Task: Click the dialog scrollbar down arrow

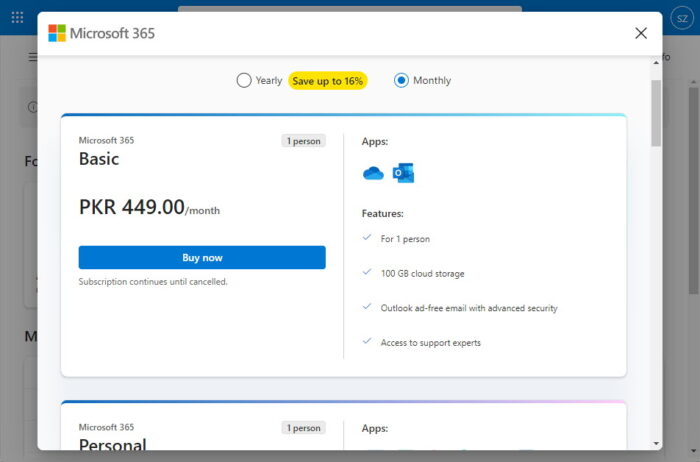Action: [656, 444]
